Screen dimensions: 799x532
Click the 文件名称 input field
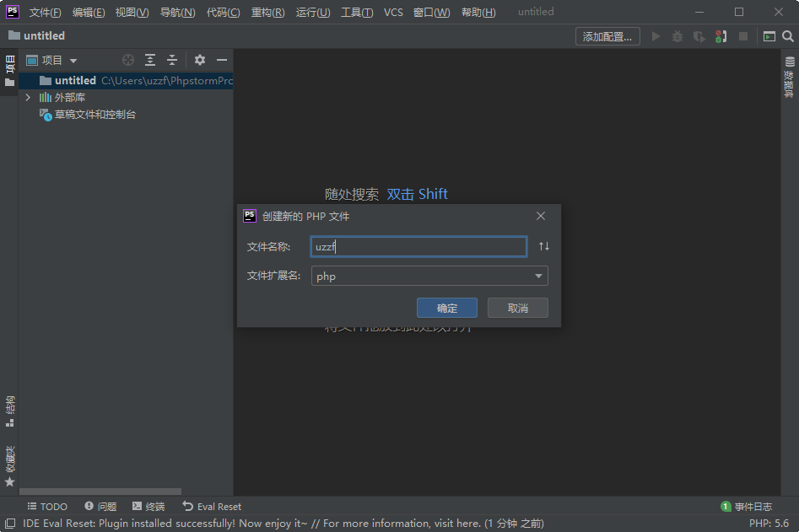[418, 246]
